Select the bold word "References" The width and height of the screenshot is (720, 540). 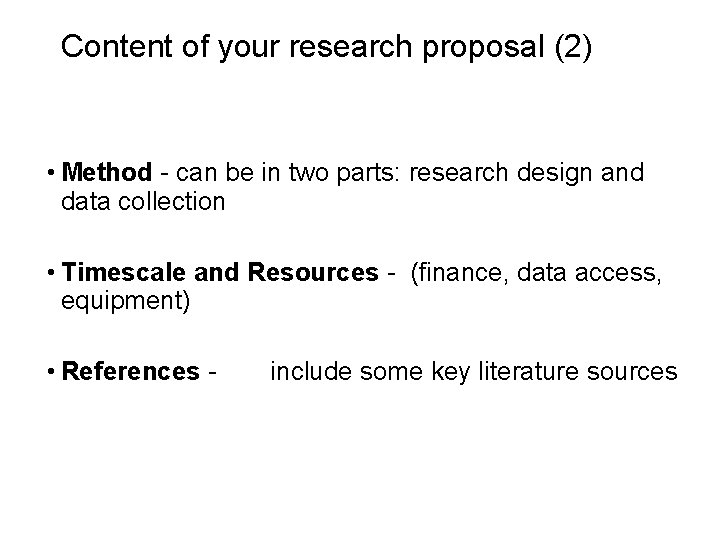(130, 372)
